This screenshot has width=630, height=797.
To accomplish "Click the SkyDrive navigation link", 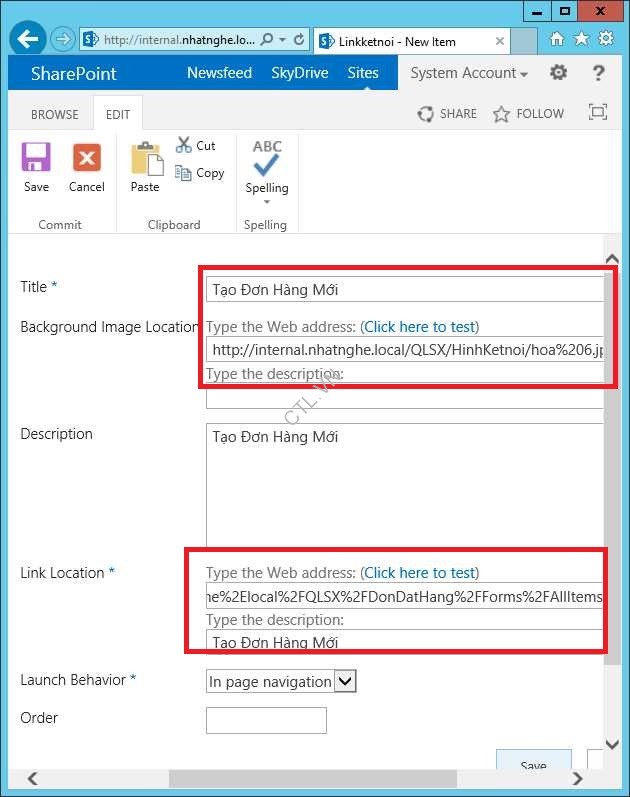I will click(299, 73).
